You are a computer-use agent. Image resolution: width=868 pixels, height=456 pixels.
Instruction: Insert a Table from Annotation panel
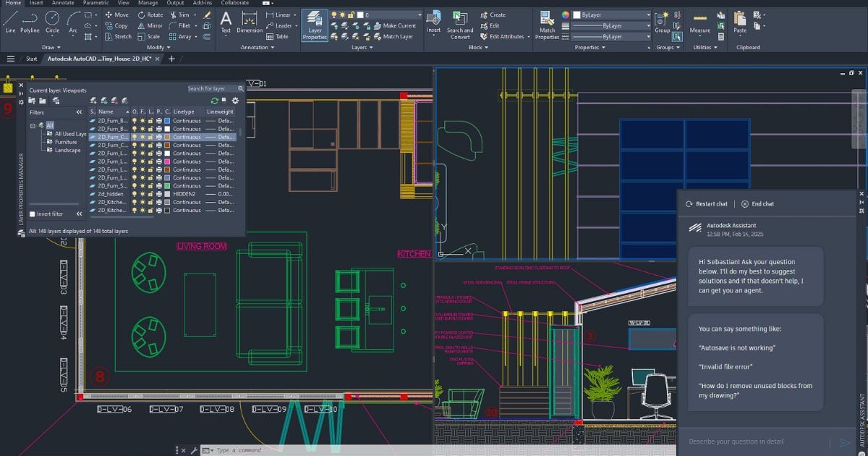click(277, 36)
